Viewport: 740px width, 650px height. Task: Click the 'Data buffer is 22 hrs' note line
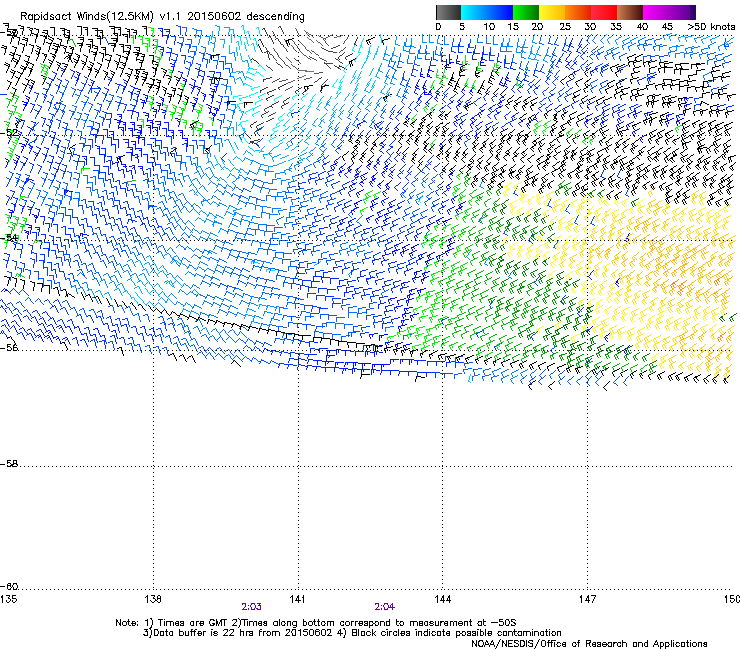tap(352, 633)
